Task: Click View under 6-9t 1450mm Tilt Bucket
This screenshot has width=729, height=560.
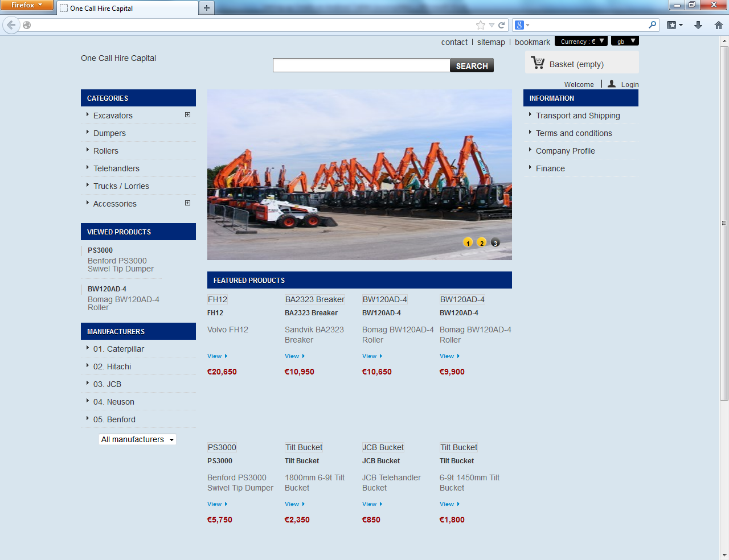Action: 449,504
